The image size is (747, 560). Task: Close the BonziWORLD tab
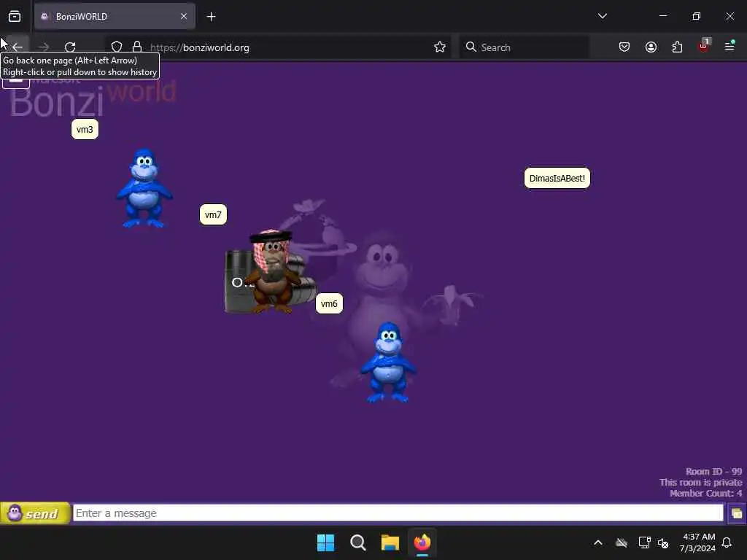click(x=184, y=17)
